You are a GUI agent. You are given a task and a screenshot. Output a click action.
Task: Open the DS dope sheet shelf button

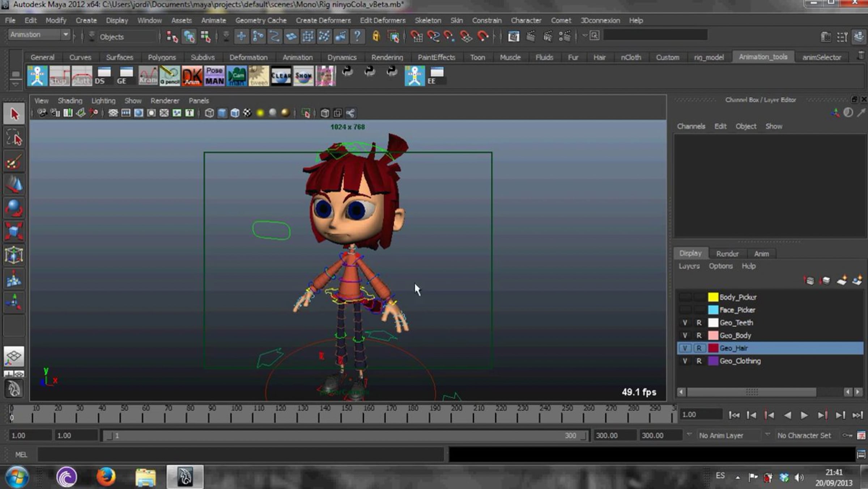tap(103, 76)
